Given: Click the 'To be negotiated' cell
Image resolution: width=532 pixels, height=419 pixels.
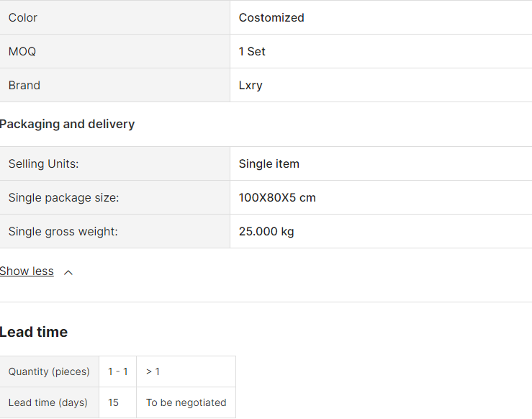Looking at the screenshot, I should [186, 402].
